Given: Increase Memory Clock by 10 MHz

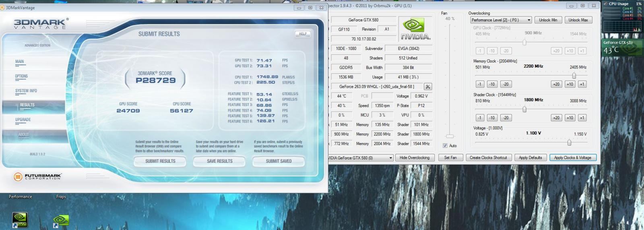Looking at the screenshot, I should [570, 84].
